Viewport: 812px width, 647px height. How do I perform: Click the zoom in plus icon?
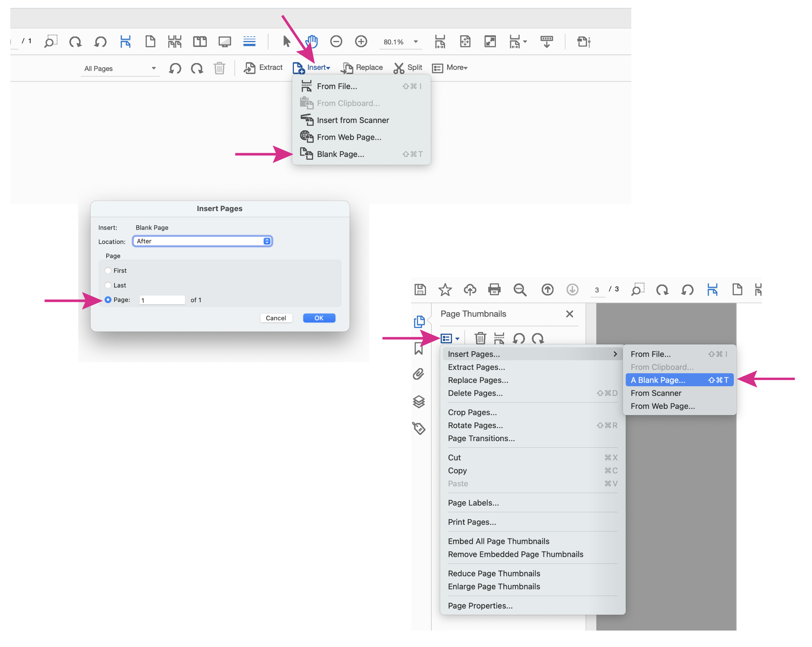click(361, 41)
